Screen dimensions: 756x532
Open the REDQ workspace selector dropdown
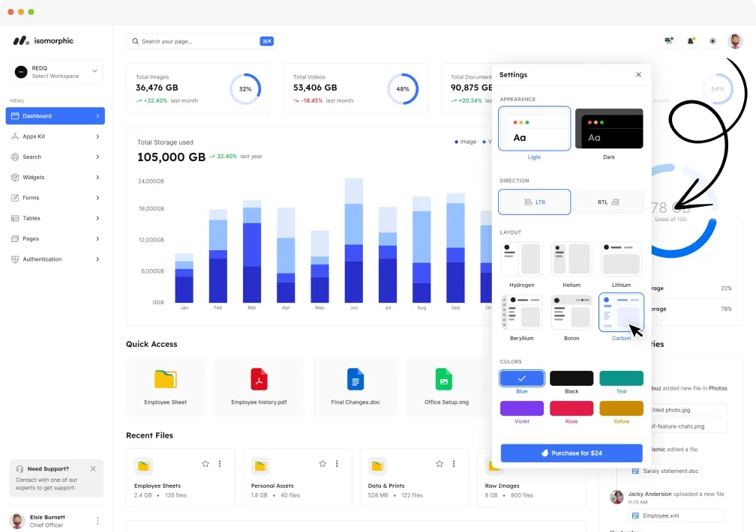click(x=56, y=72)
